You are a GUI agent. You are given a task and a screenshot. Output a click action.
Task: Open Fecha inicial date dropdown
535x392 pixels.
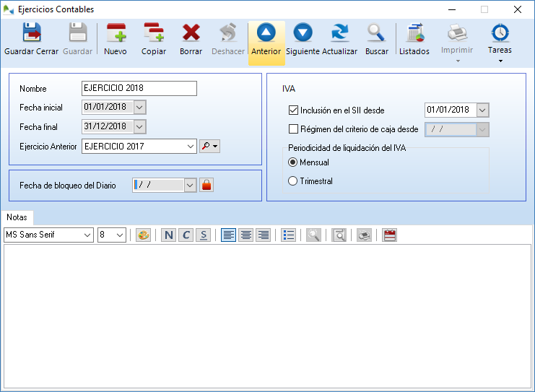[x=139, y=107]
